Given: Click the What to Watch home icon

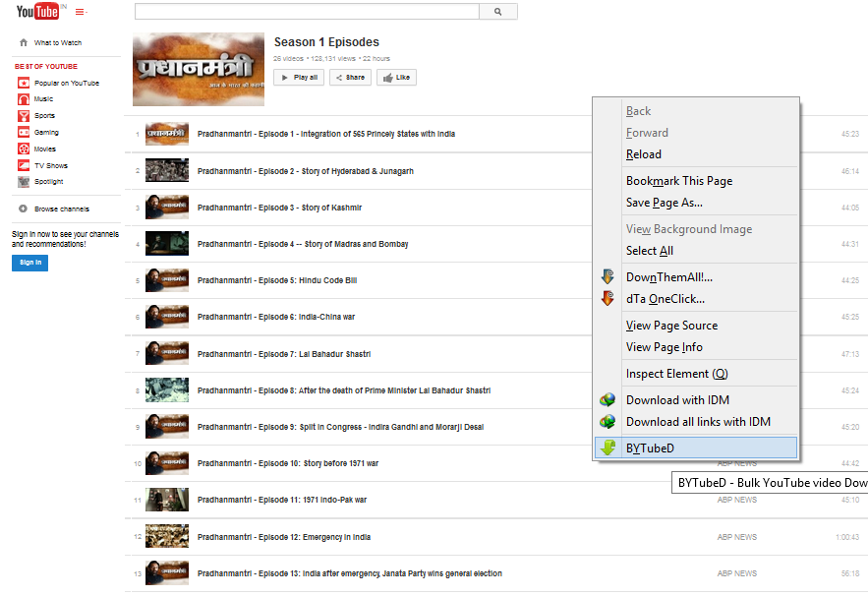Looking at the screenshot, I should coord(24,42).
